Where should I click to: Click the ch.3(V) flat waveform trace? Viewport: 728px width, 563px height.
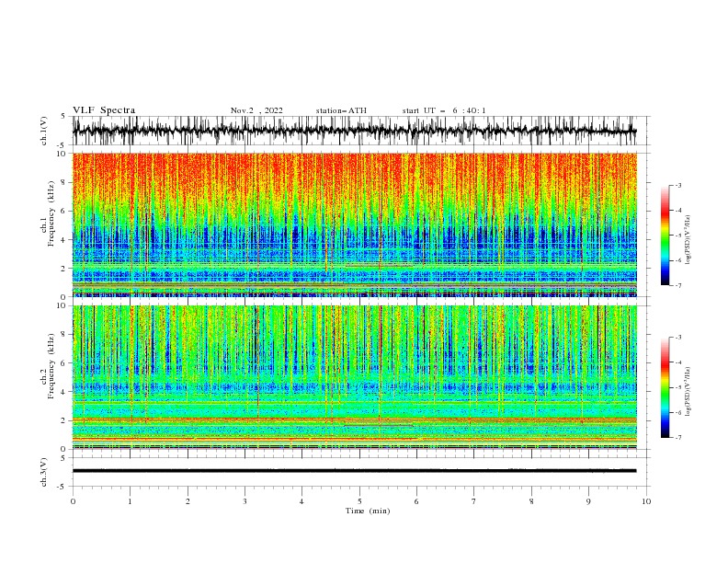(355, 471)
